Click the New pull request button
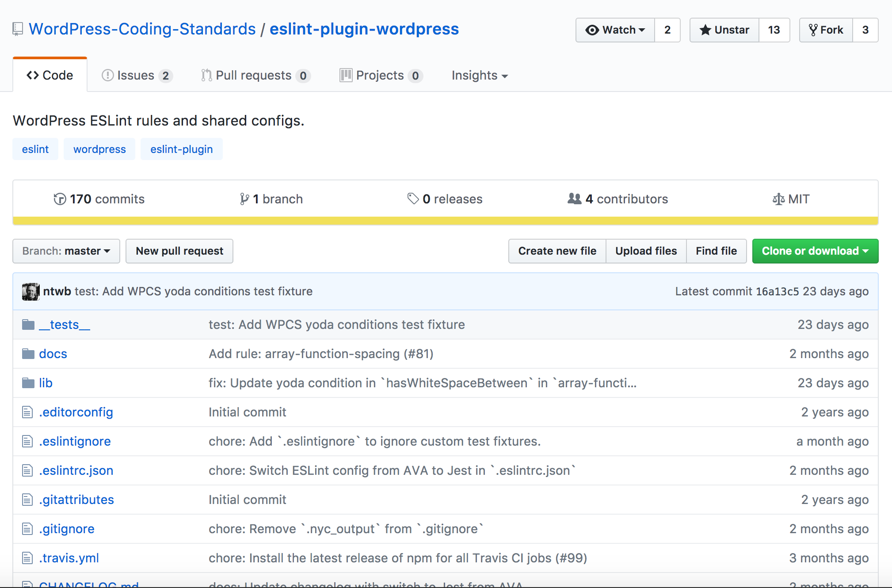Screen dimensions: 892x588 [x=179, y=251]
